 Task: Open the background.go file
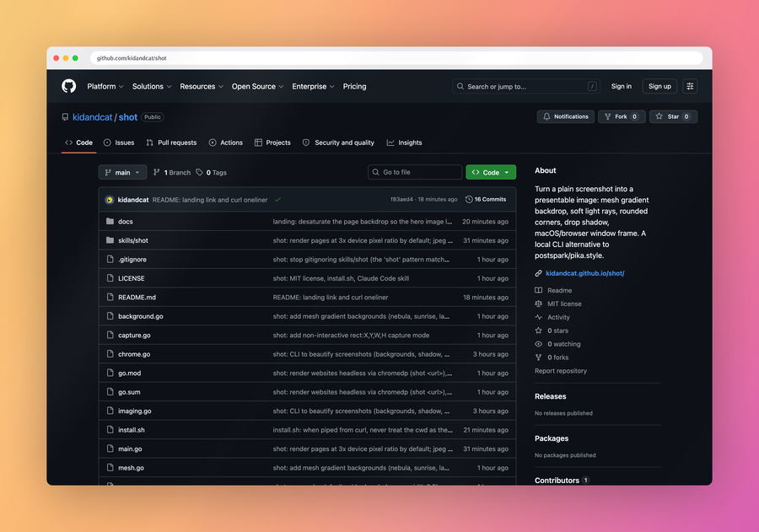coord(140,316)
